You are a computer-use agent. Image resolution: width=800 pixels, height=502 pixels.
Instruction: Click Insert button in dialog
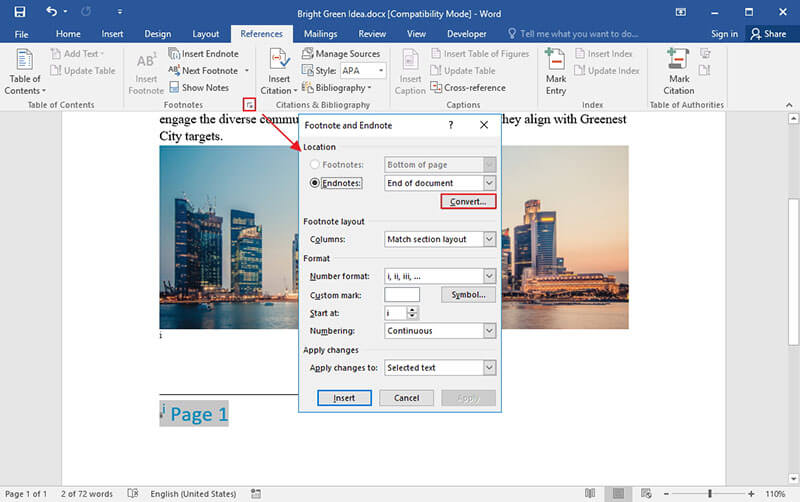344,398
